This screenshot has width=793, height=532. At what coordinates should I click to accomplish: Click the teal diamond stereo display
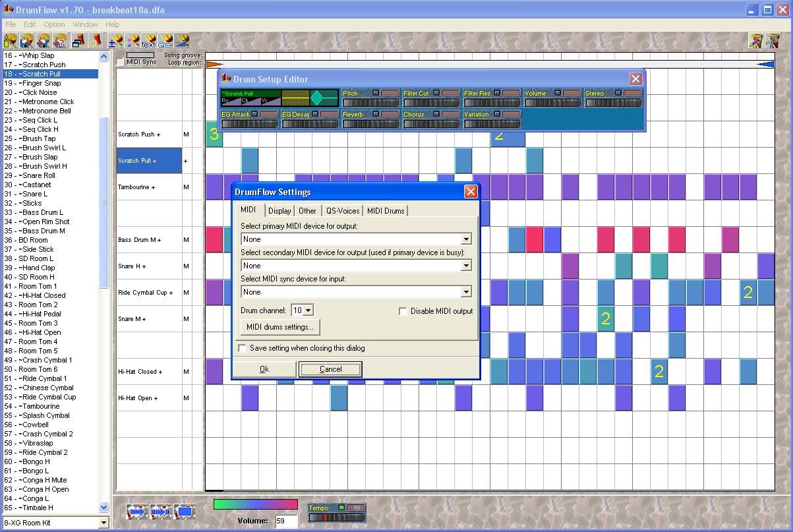[x=324, y=98]
